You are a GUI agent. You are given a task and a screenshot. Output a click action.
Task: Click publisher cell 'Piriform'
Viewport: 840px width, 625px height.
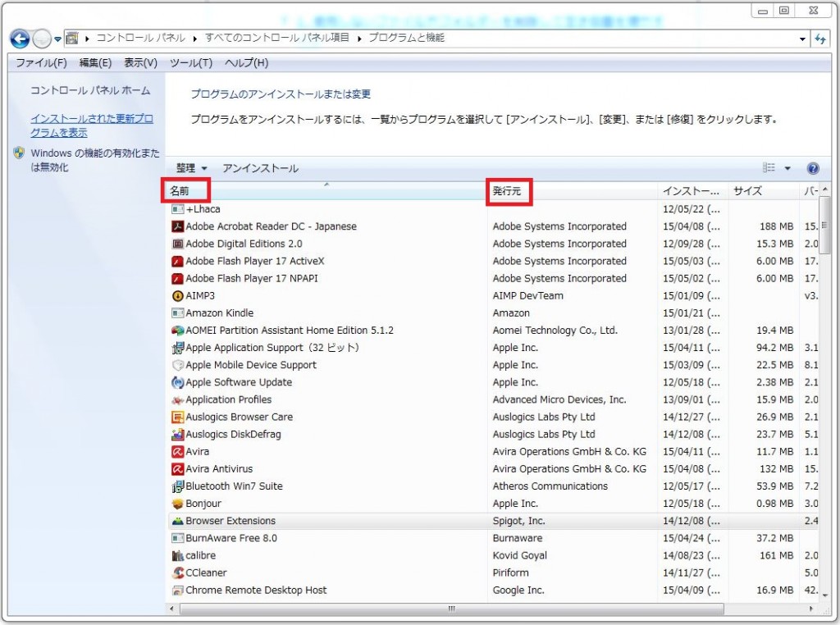click(x=510, y=573)
